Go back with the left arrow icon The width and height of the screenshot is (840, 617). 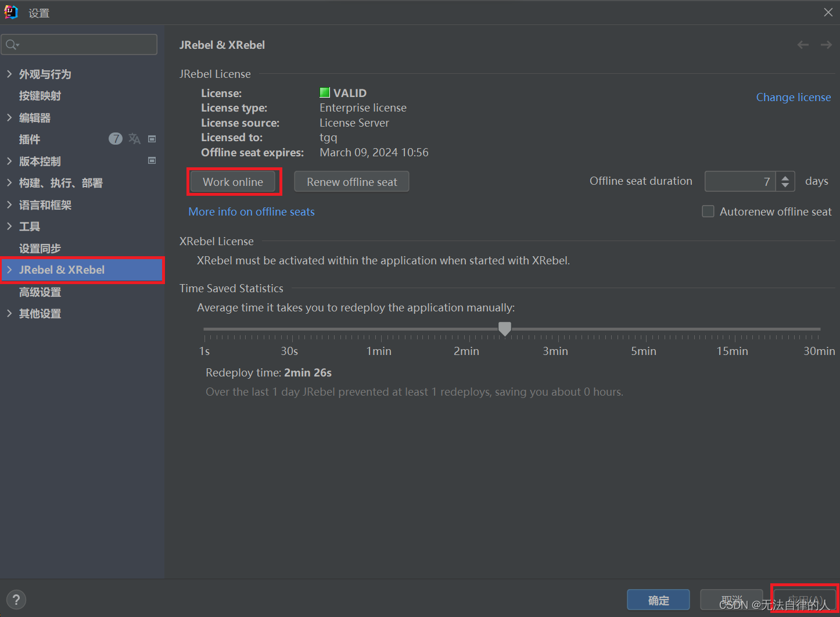pyautogui.click(x=803, y=45)
